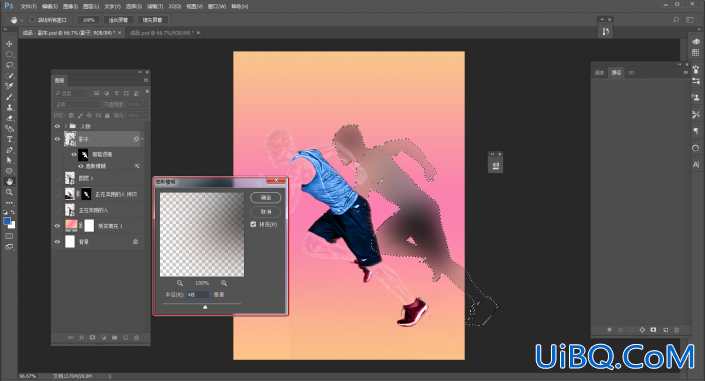Zoom in the blur preview
The height and width of the screenshot is (381, 705).
[224, 283]
